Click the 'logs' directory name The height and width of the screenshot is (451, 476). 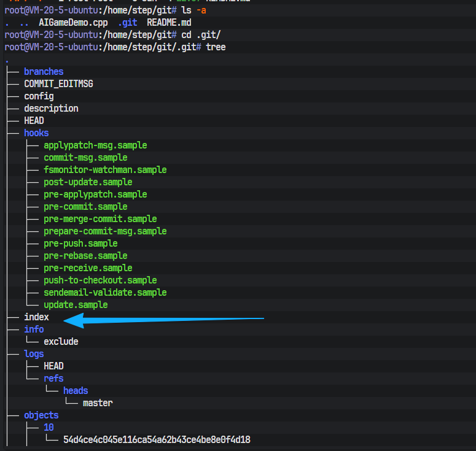point(34,354)
